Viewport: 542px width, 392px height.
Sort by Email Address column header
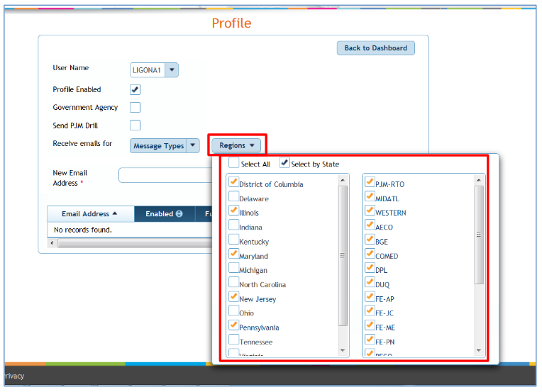pos(89,214)
